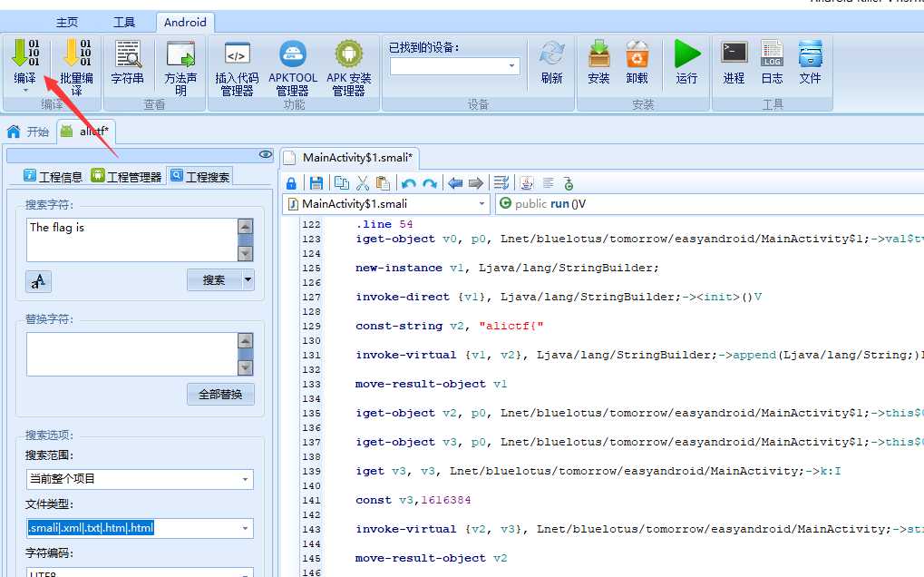Select the Android ribbon tab

185,23
